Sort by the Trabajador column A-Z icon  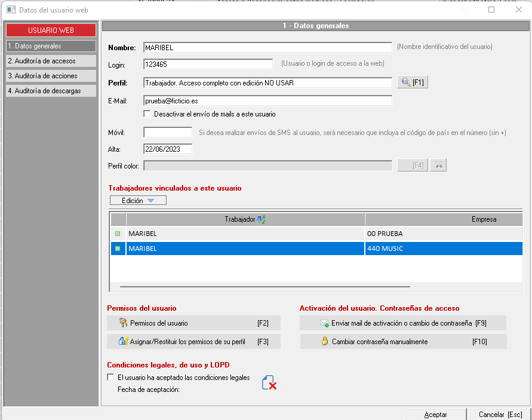260,219
